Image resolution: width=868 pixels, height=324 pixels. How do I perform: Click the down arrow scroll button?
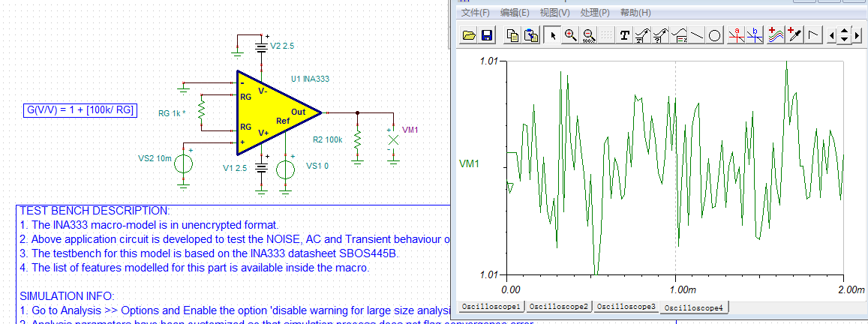[844, 40]
